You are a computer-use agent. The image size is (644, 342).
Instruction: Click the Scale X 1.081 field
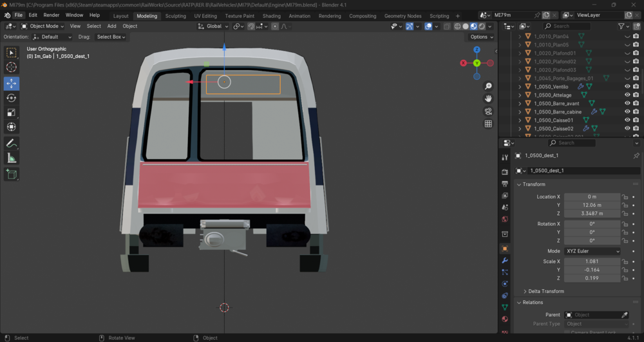coord(592,261)
